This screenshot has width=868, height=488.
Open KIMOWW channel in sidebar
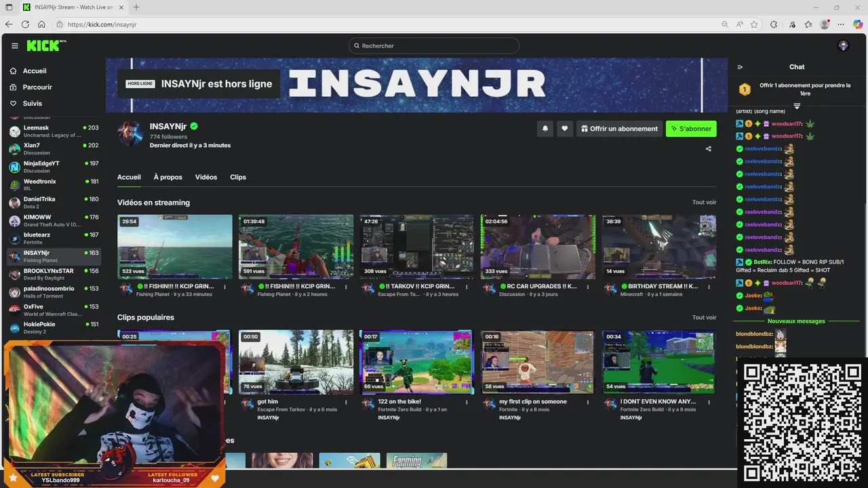point(53,221)
